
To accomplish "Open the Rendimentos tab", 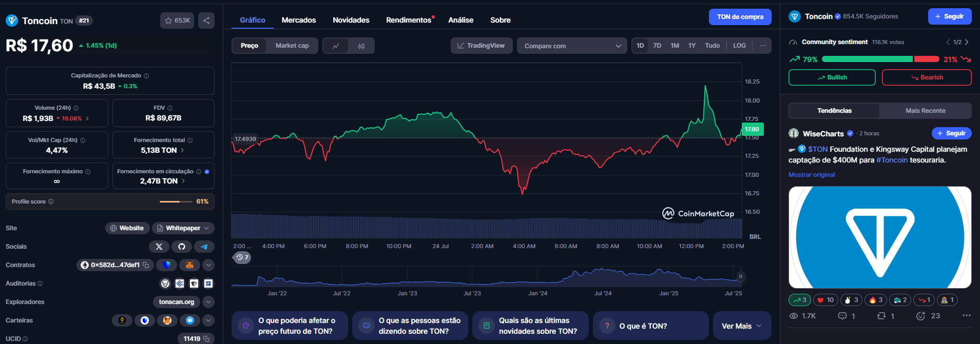I will click(409, 20).
